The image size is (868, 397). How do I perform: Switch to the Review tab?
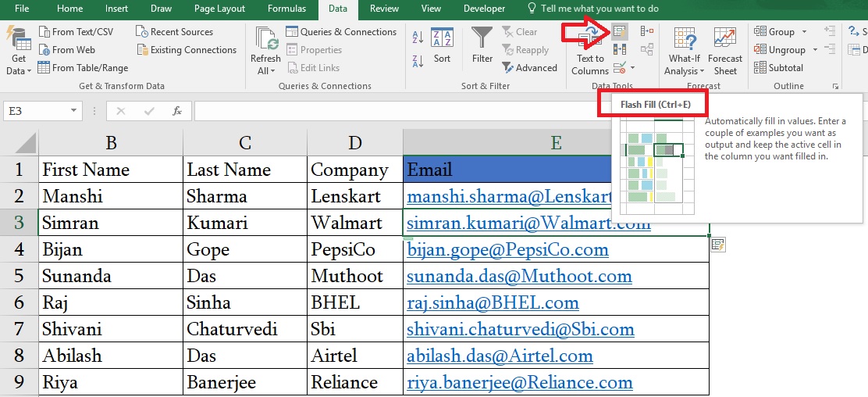click(384, 9)
